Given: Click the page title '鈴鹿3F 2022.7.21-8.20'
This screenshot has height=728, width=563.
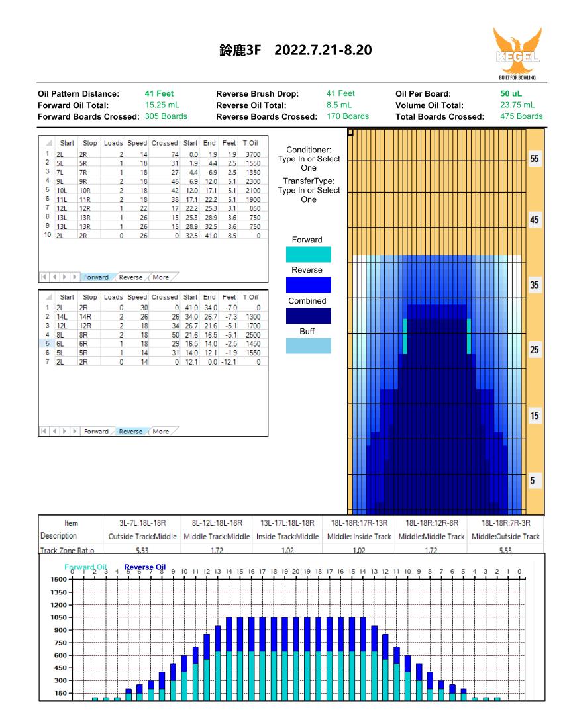Looking at the screenshot, I should pyautogui.click(x=295, y=50).
